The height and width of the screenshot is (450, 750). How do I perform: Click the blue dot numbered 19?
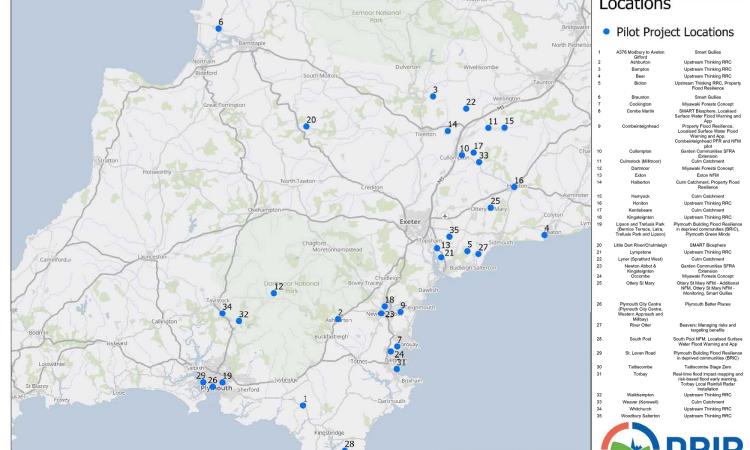pyautogui.click(x=222, y=382)
